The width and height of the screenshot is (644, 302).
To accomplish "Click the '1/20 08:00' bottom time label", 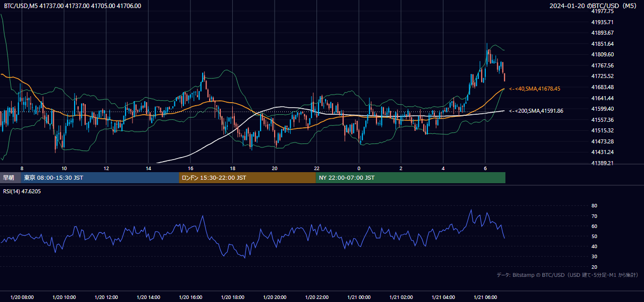I will [22, 297].
